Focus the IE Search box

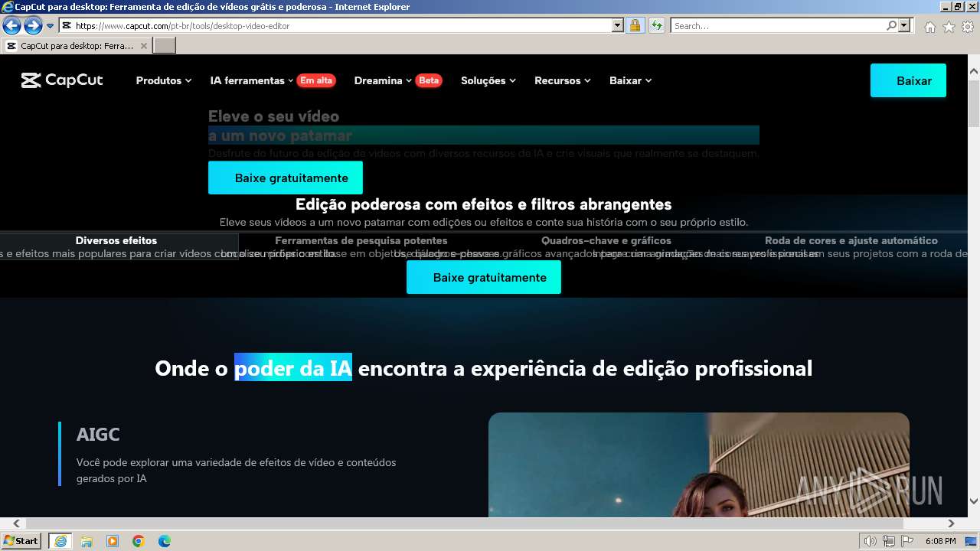(x=778, y=26)
